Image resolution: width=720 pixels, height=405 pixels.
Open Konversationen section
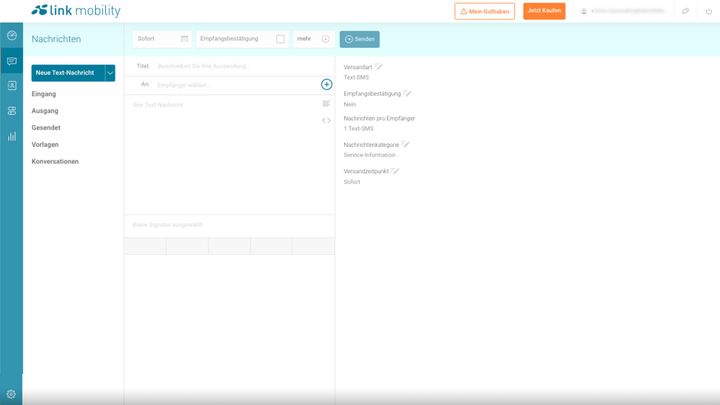pos(55,161)
